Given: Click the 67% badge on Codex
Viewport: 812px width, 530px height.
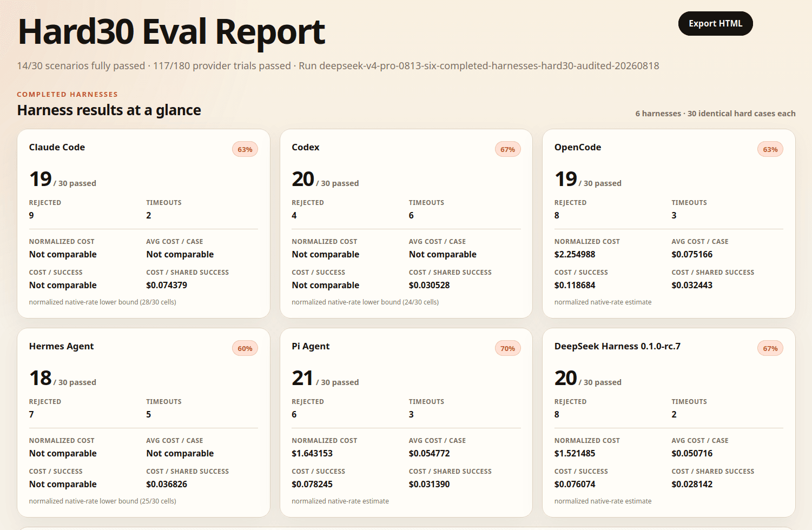Looking at the screenshot, I should click(x=507, y=149).
